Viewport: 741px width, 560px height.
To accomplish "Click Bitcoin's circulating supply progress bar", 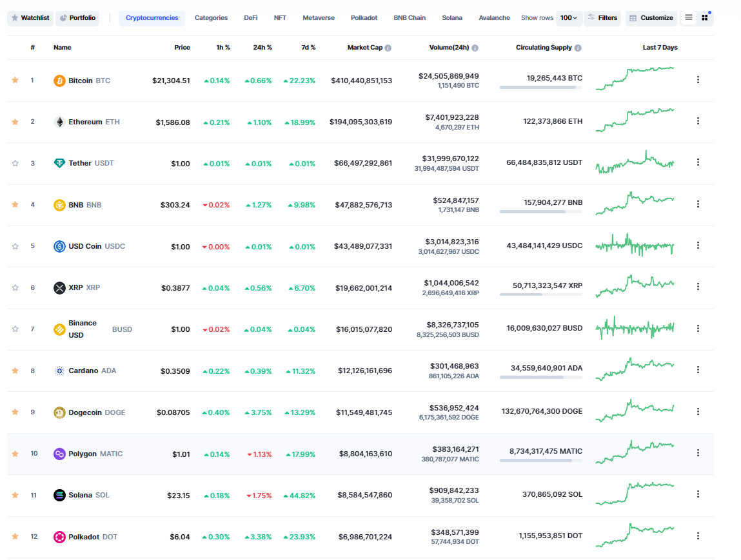I will [540, 87].
